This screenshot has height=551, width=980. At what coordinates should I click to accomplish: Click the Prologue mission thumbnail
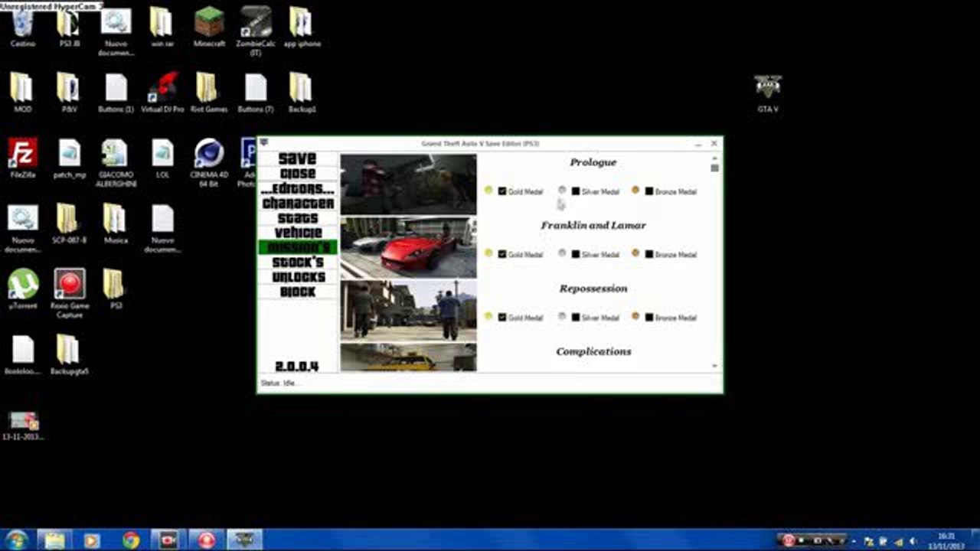408,184
